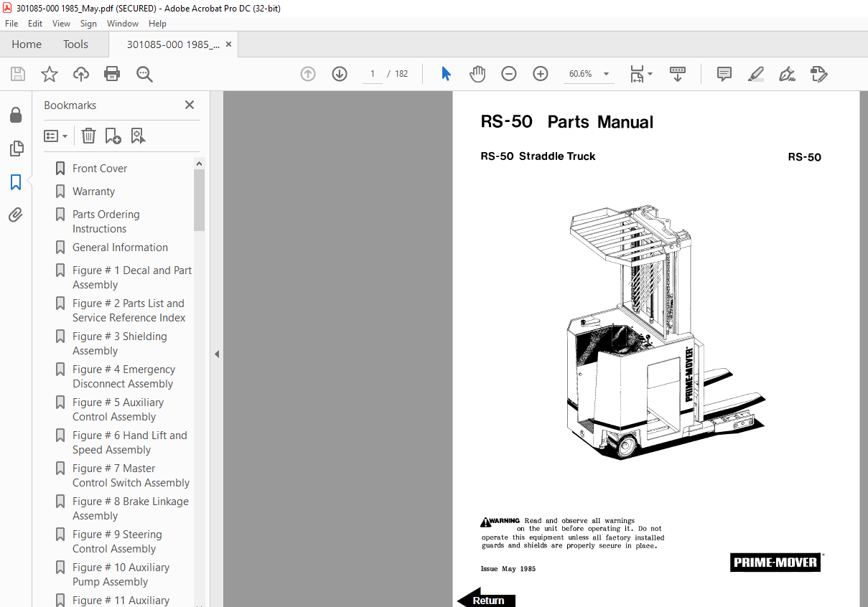This screenshot has height=607, width=868.
Task: Click the stamp tool icon in the toolbar
Action: [818, 74]
